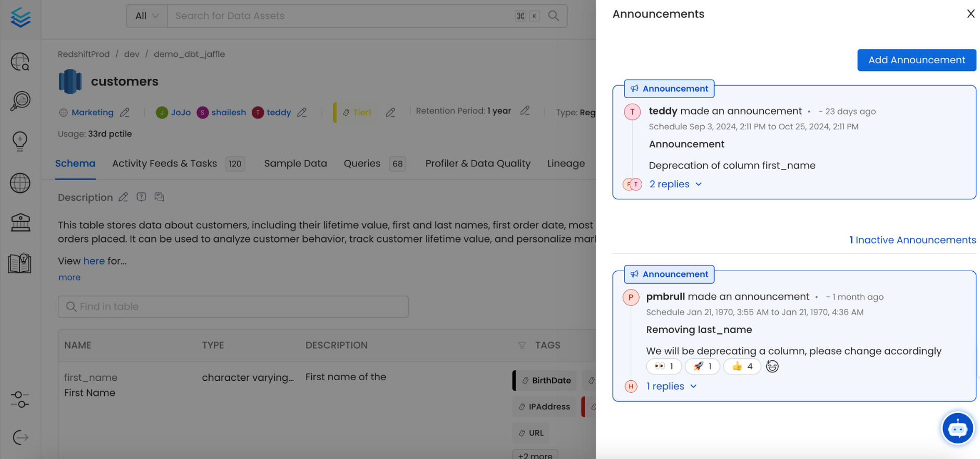Open the All search filter dropdown

(x=146, y=16)
